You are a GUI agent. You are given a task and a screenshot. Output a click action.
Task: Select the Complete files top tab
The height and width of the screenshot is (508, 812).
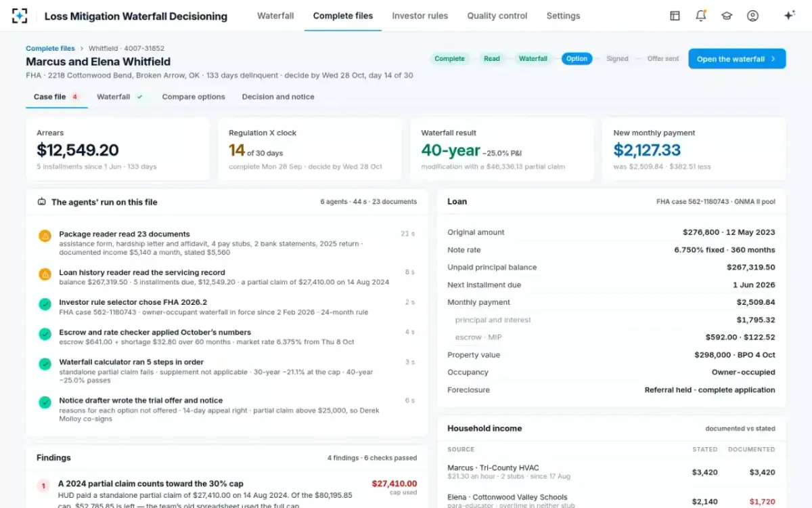343,16
